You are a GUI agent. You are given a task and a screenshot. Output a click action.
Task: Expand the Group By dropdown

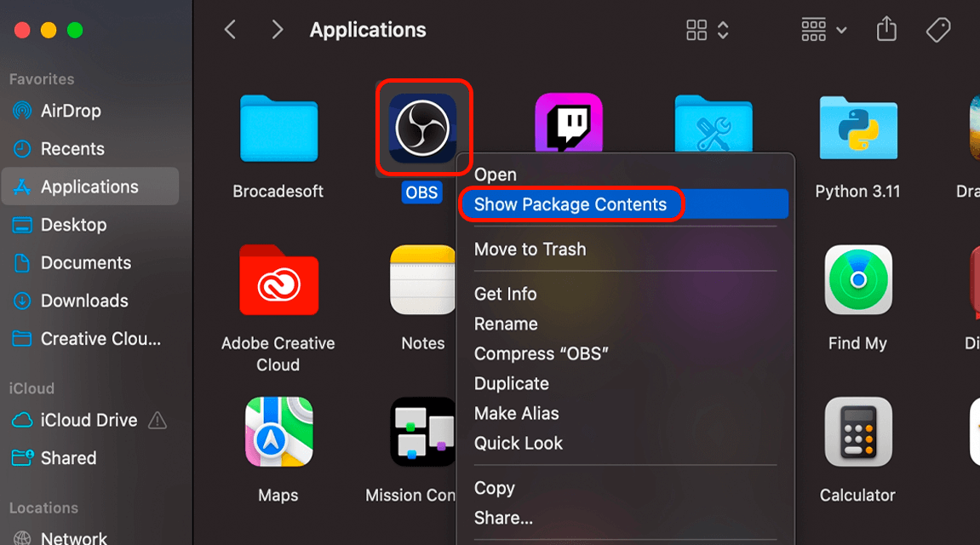tap(823, 31)
